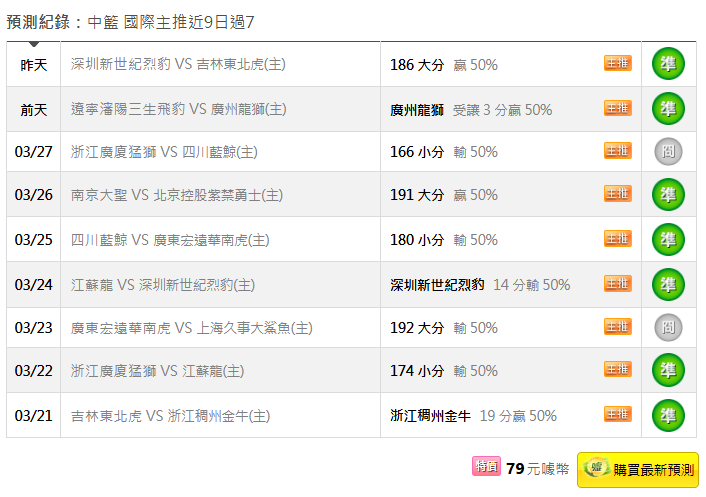Click the gray result icon for 03/27
This screenshot has height=497, width=706.
668,152
